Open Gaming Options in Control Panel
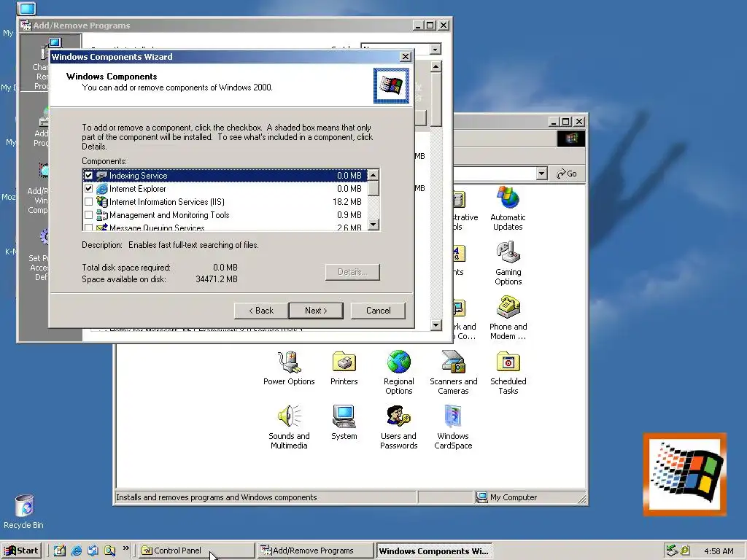747x560 pixels. (x=508, y=262)
